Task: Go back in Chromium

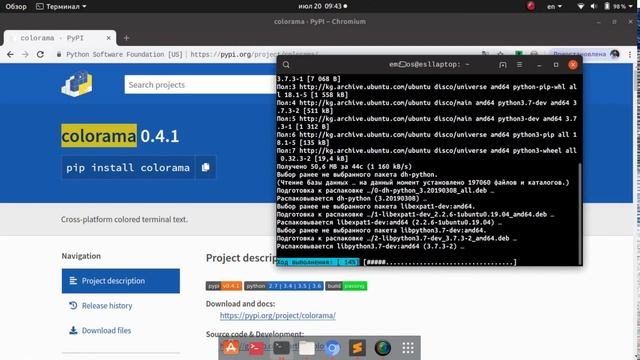Action: tap(10, 54)
